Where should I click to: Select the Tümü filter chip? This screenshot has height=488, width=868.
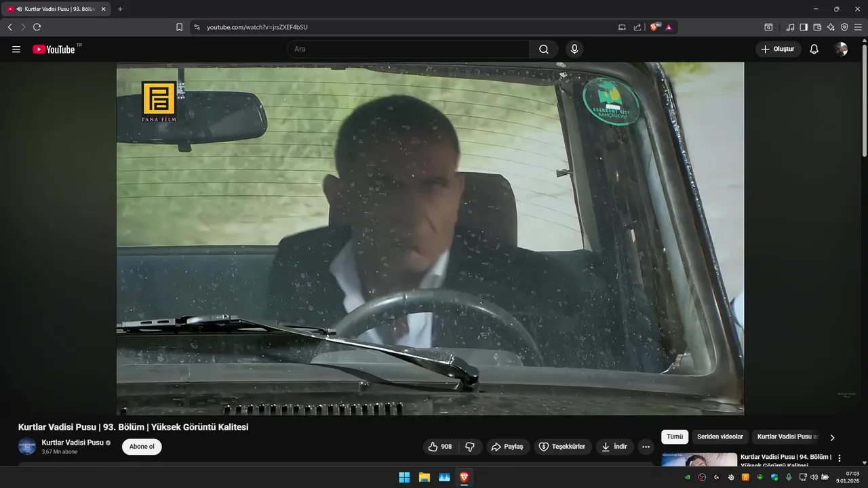[x=675, y=437]
